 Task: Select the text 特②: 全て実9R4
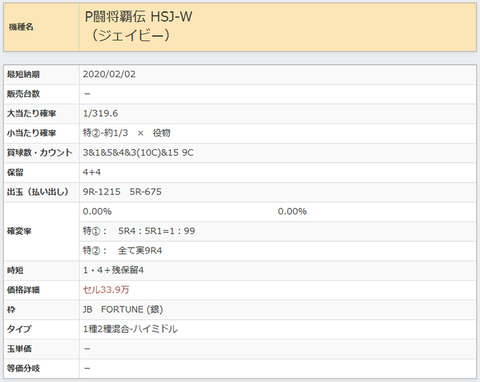coord(123,251)
